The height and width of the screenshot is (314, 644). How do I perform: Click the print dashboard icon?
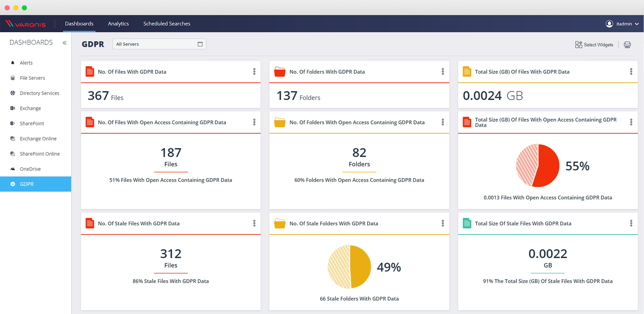pos(627,45)
